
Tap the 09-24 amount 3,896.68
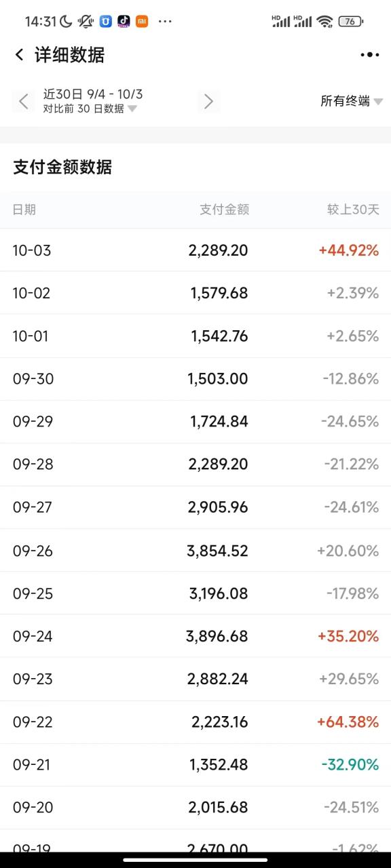coord(217,636)
